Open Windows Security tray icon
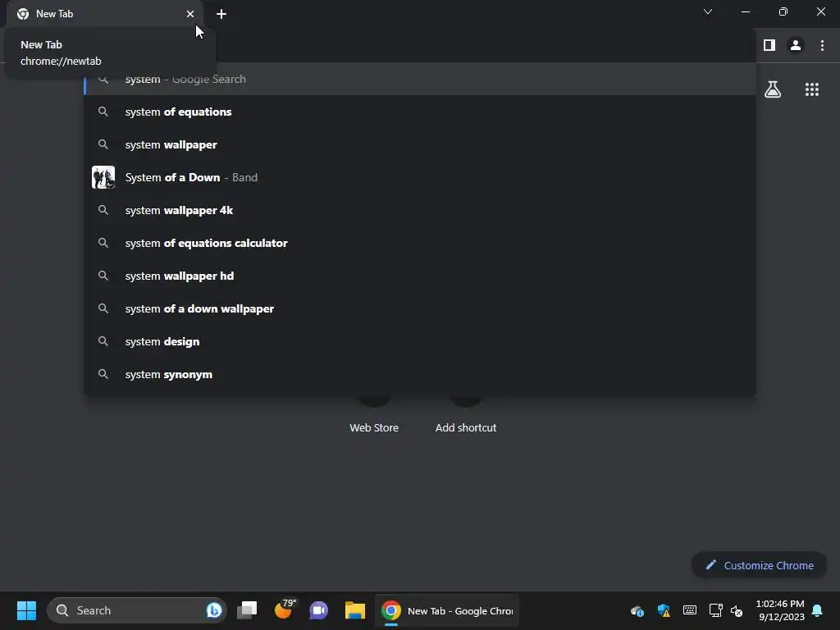Screen dimensions: 840x630 point(664,610)
